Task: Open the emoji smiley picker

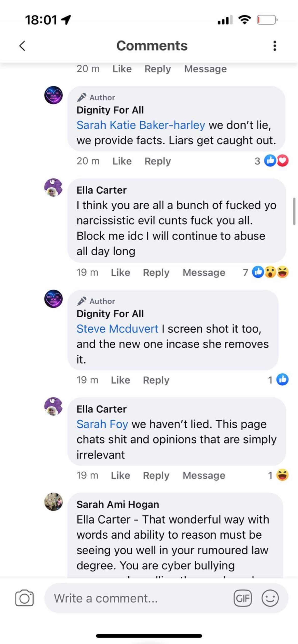Action: pos(270,598)
